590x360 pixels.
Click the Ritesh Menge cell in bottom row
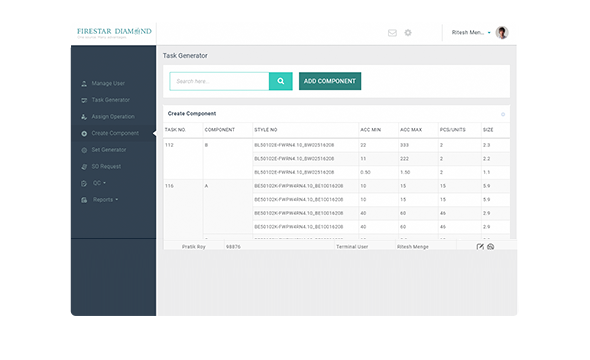pos(413,247)
